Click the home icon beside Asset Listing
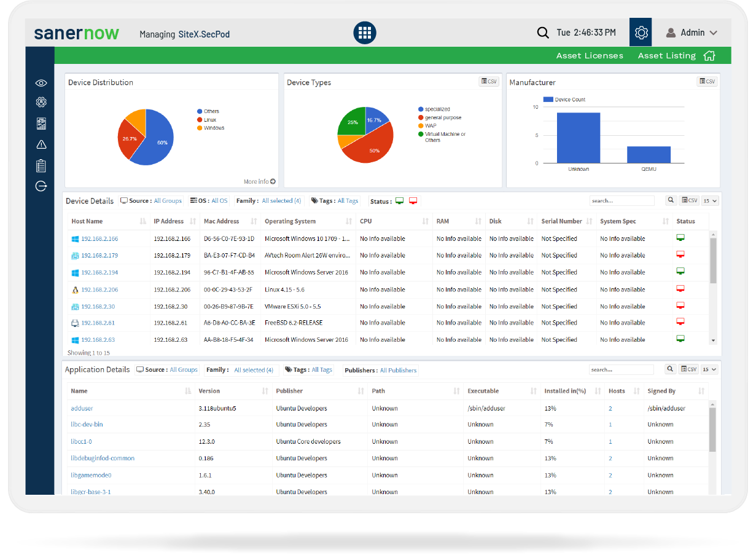The width and height of the screenshot is (756, 555). 709,55
